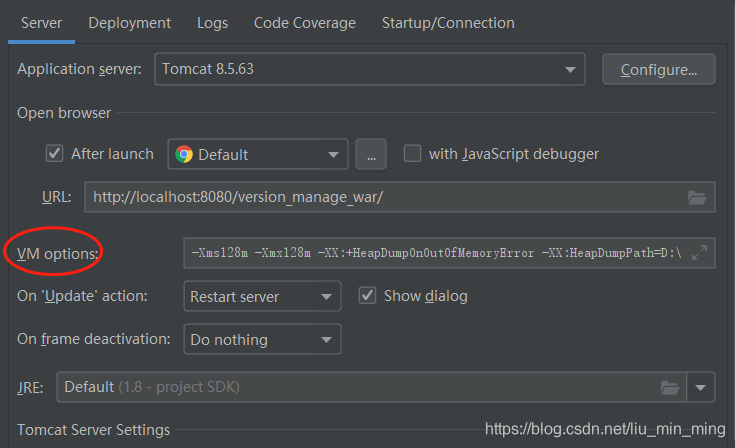Switch to the Server tab
The width and height of the screenshot is (735, 448).
click(x=41, y=23)
